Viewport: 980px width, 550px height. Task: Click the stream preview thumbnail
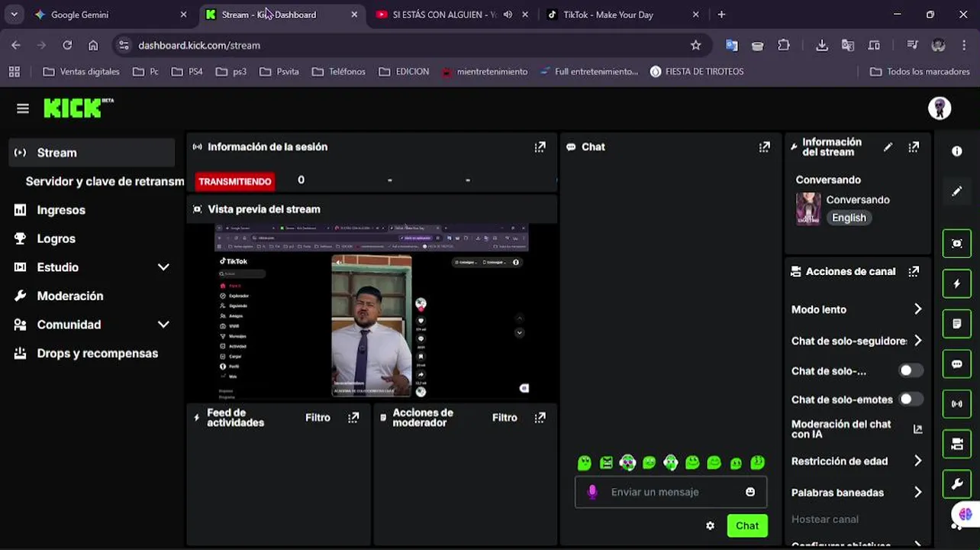coord(372,311)
